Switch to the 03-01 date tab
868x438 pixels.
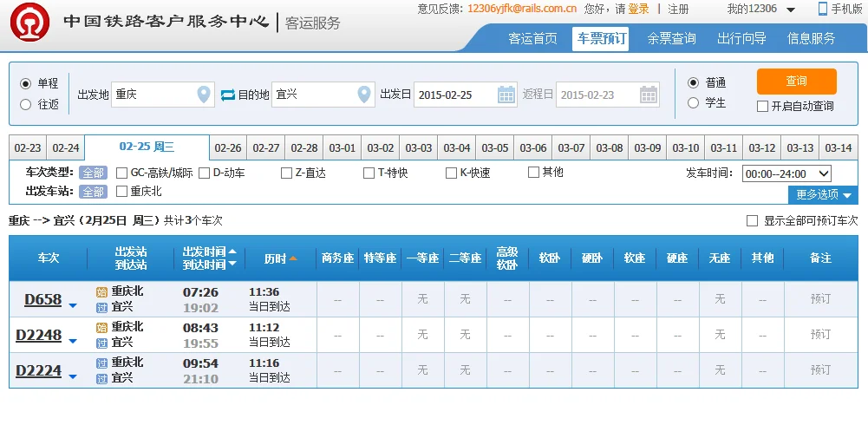(343, 148)
